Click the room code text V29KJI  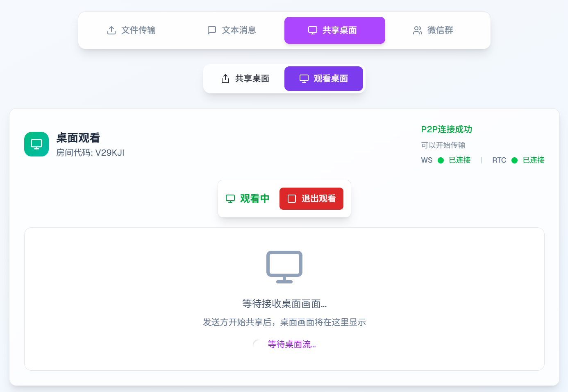(x=110, y=153)
